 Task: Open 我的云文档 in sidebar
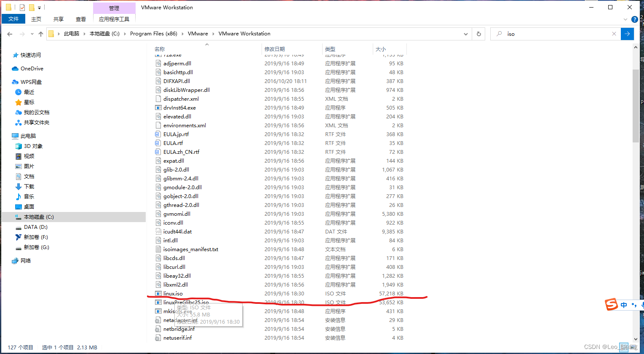(x=36, y=113)
